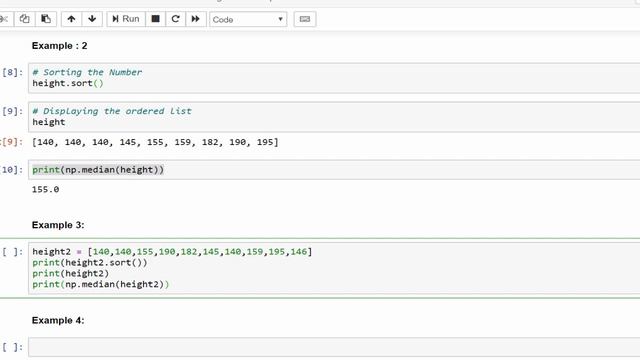This screenshot has width=640, height=360.
Task: Select the 155.0 median output
Action: 46,189
